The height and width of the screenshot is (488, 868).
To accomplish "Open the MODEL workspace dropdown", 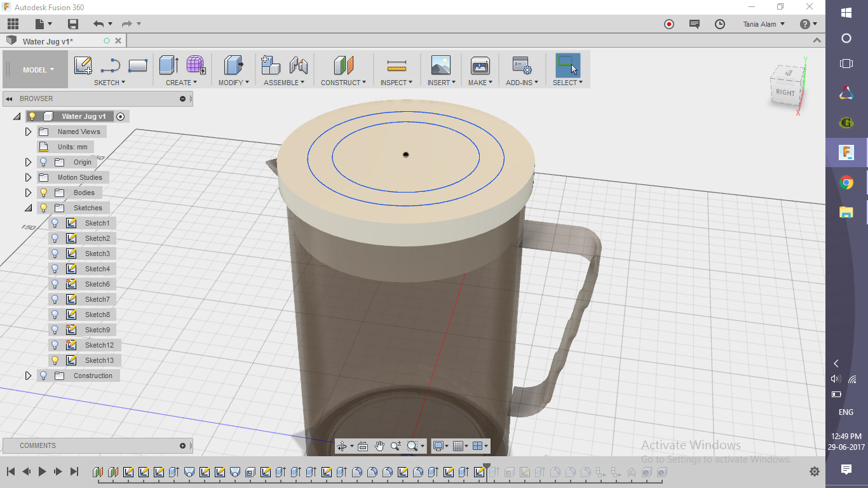I will tap(36, 69).
